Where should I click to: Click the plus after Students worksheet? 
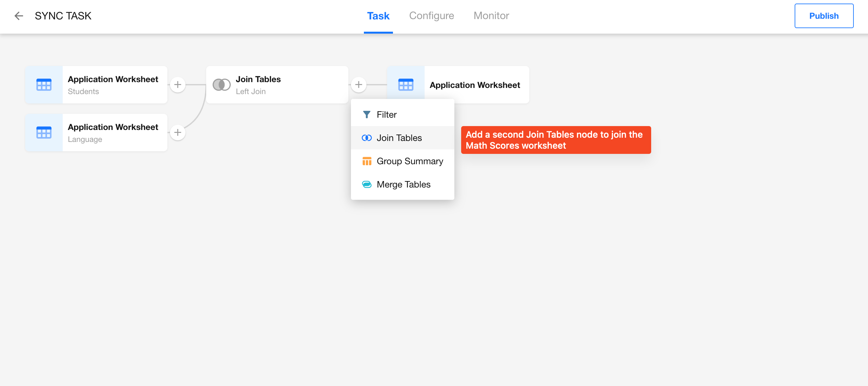[178, 85]
